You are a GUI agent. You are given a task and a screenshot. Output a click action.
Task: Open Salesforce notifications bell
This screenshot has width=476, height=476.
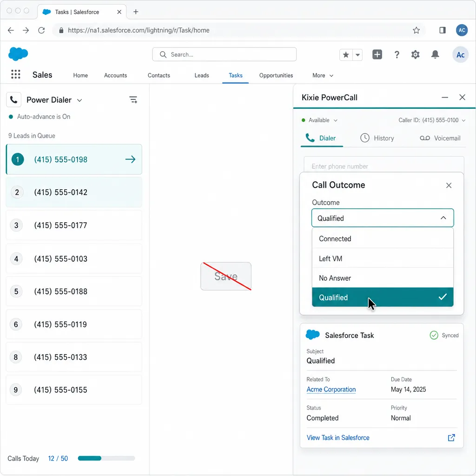pos(435,54)
